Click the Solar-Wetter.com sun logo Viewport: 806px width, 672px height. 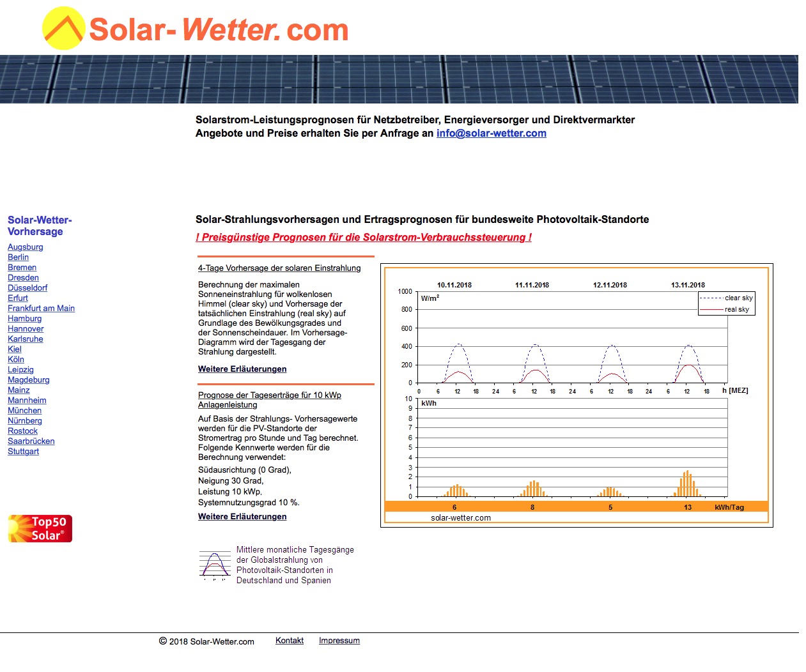(x=63, y=29)
